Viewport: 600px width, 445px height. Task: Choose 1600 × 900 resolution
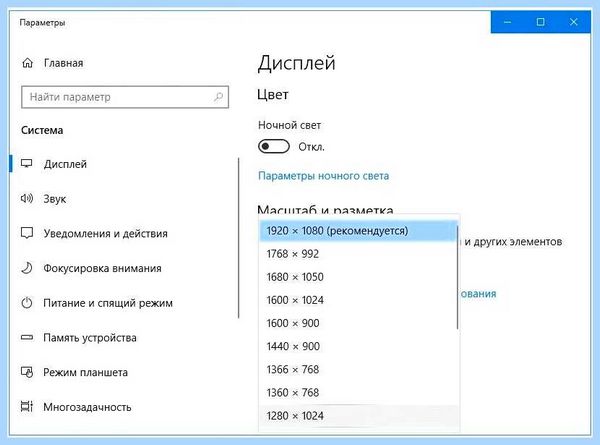pos(358,323)
